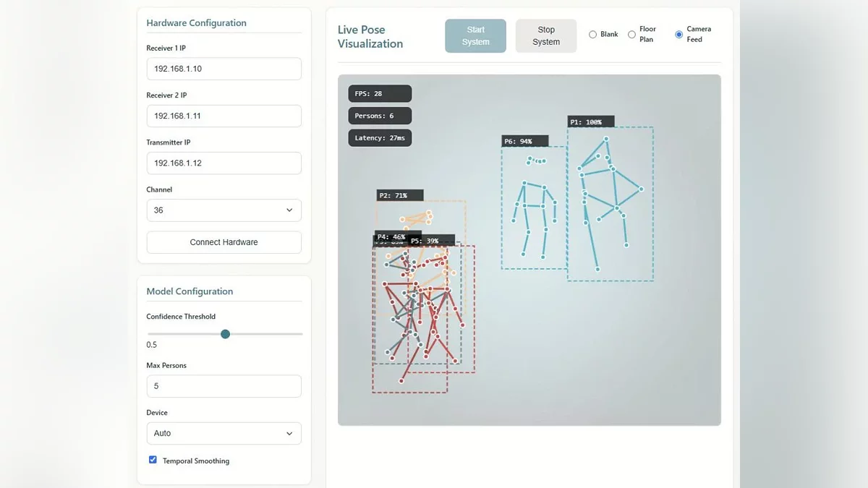Select the Camera Feed radio option
Image resolution: width=868 pixels, height=488 pixels.
[x=678, y=35]
